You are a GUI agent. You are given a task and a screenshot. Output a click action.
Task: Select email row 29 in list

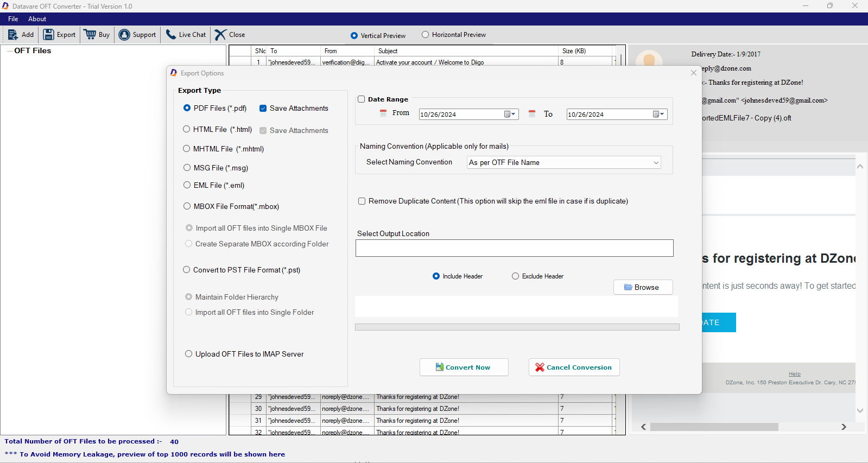tap(423, 397)
